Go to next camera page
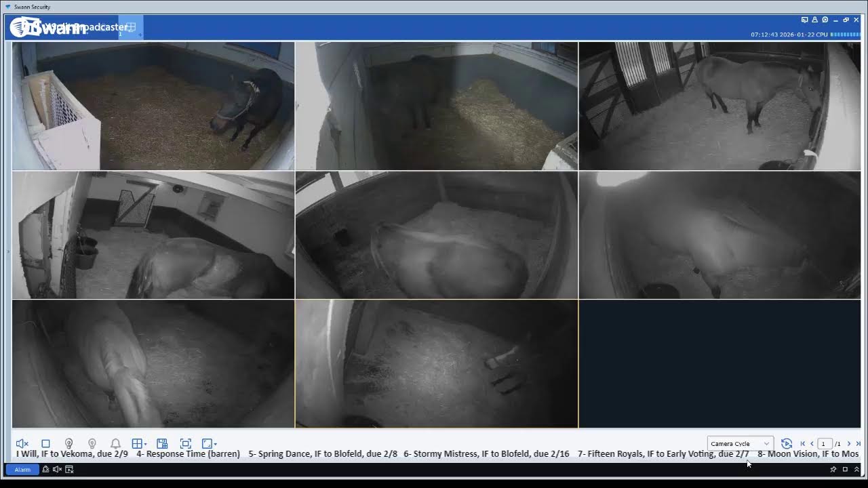Viewport: 868px width, 488px height. (848, 444)
